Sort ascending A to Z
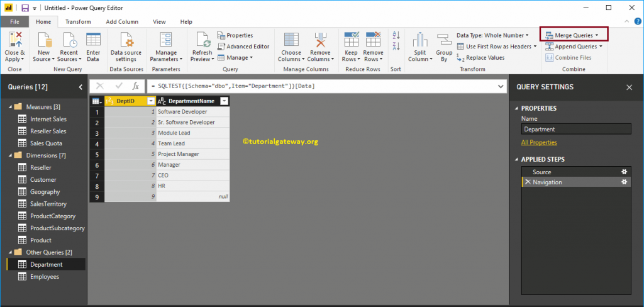 pyautogui.click(x=396, y=35)
